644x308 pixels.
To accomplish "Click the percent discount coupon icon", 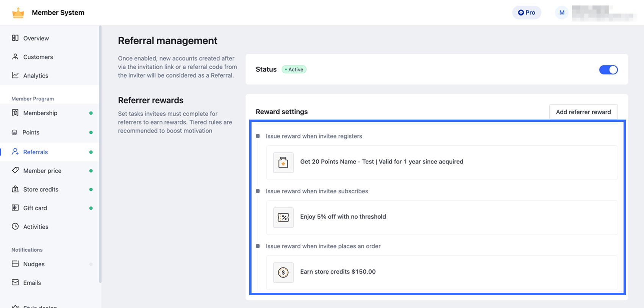I will pos(283,218).
